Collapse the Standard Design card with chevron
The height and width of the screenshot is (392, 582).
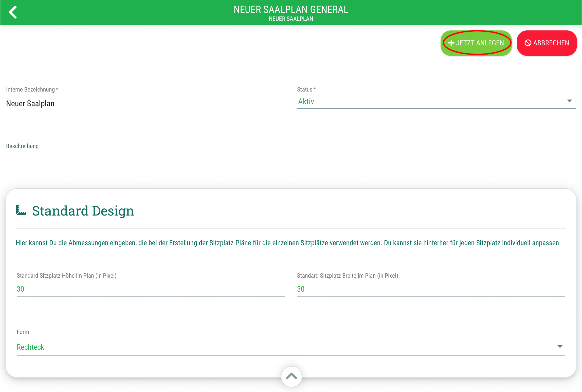pos(291,376)
